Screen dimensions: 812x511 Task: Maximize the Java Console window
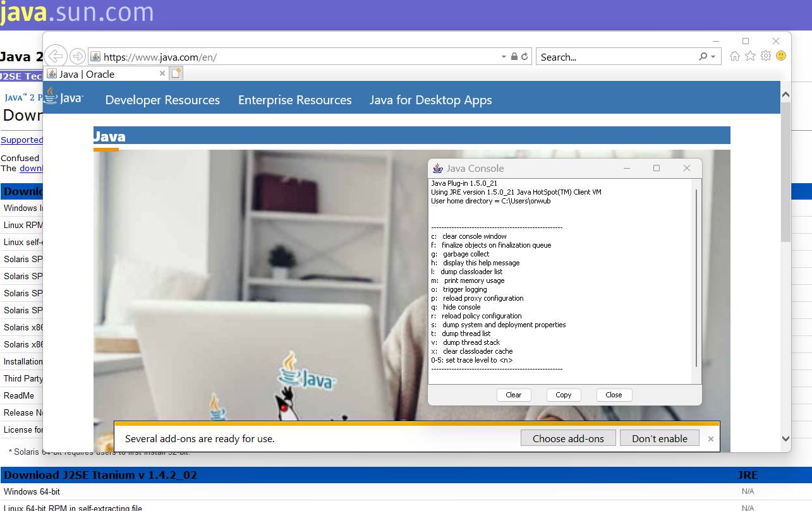657,168
